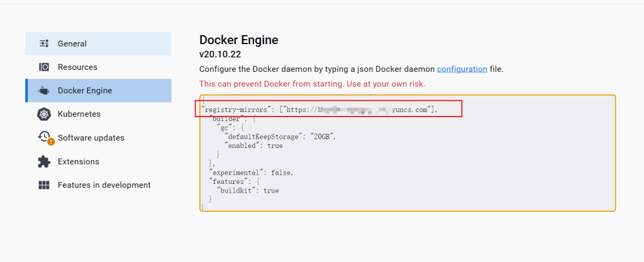Click the Docker Engine whale icon
Screen dimensions: 644x262
44,91
